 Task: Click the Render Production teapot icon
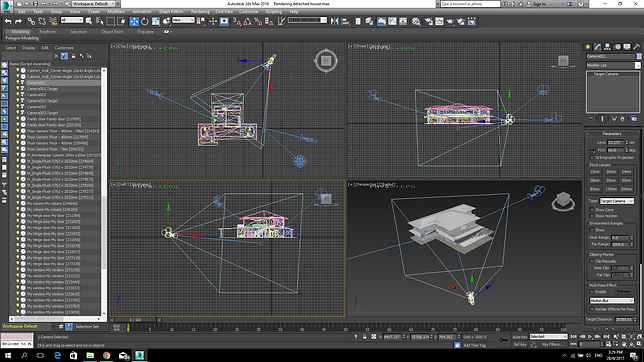(450, 21)
